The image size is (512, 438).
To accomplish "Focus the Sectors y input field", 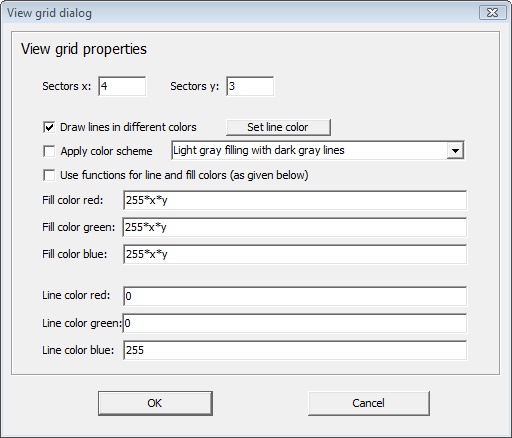I will pos(250,86).
